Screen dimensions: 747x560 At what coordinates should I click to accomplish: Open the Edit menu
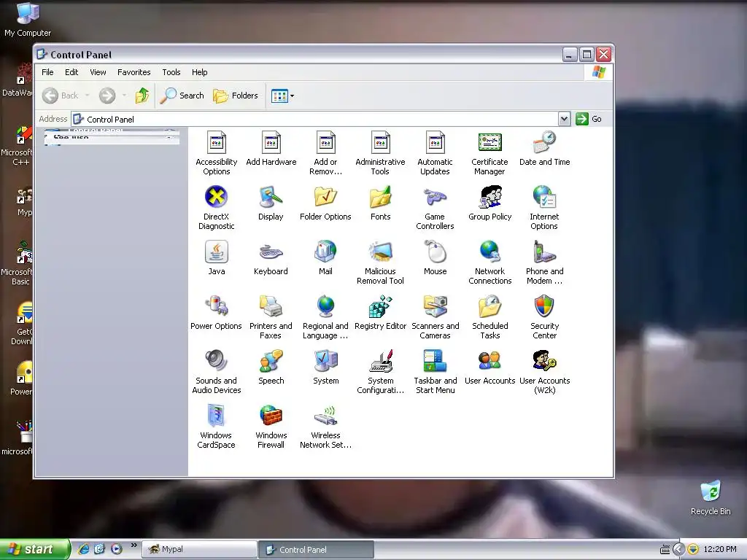[71, 72]
